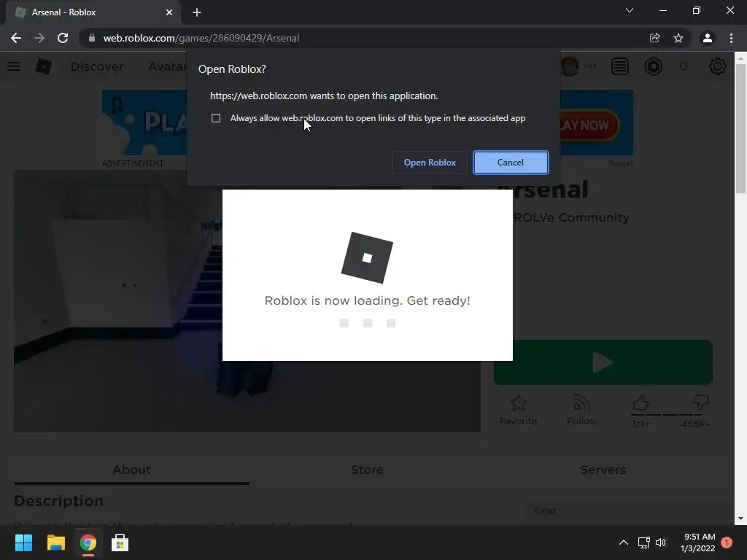
Task: View site information lock icon
Action: tap(92, 38)
